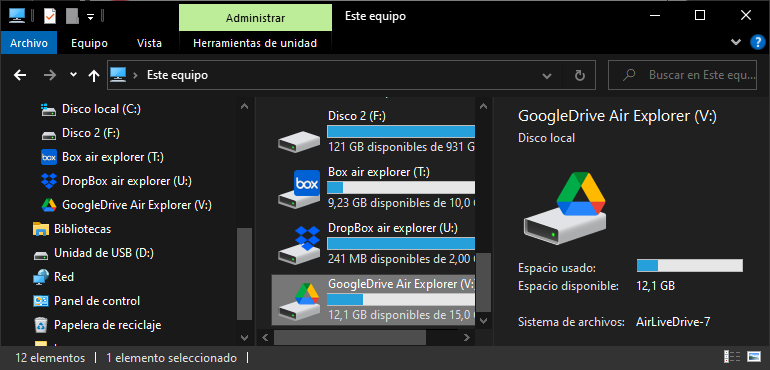Open address bar history dropdown
Screen dimensions: 770x370
click(x=546, y=75)
